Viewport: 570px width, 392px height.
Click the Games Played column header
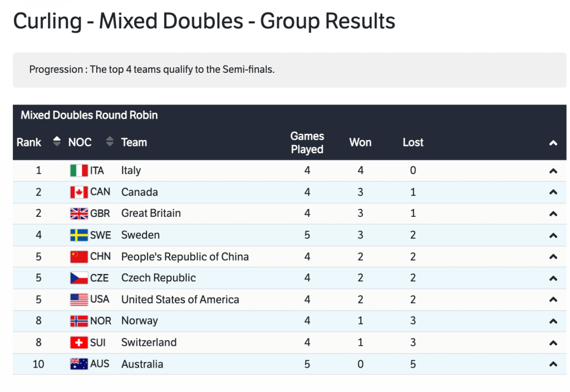(x=307, y=142)
